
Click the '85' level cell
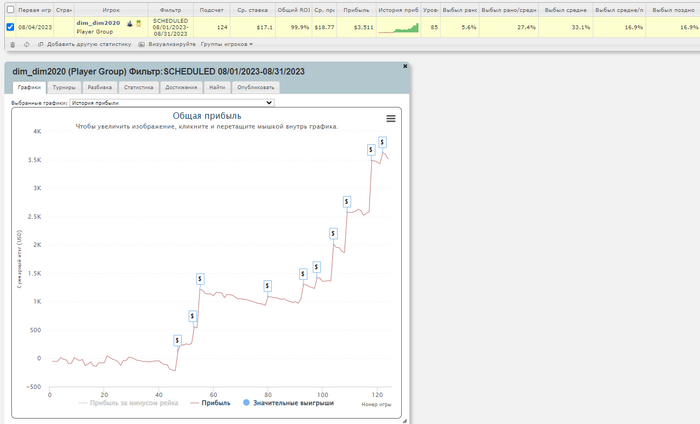431,27
